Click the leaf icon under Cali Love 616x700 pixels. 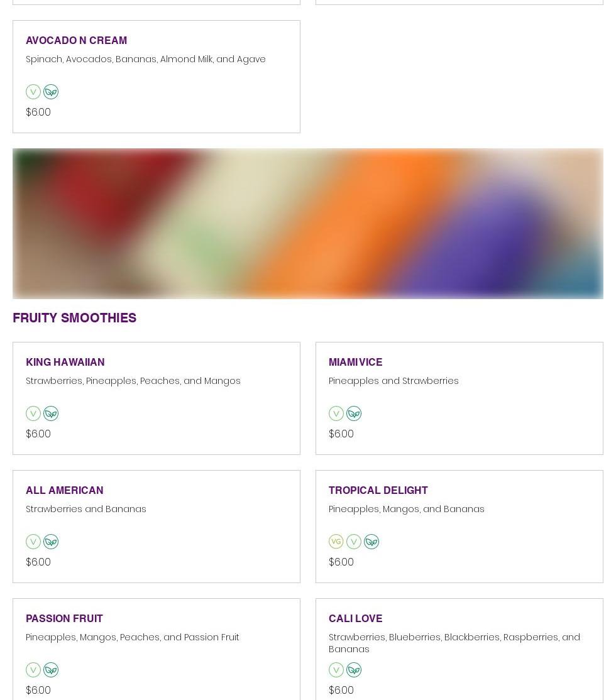354,670
